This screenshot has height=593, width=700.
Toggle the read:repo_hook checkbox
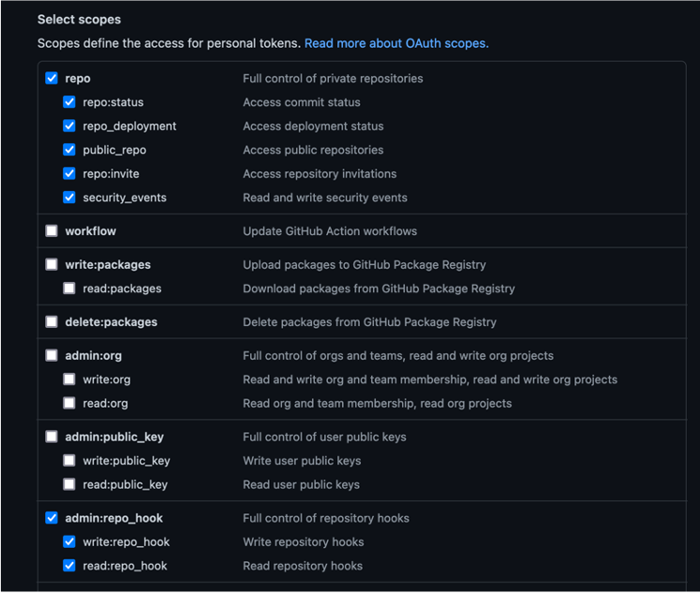[69, 565]
